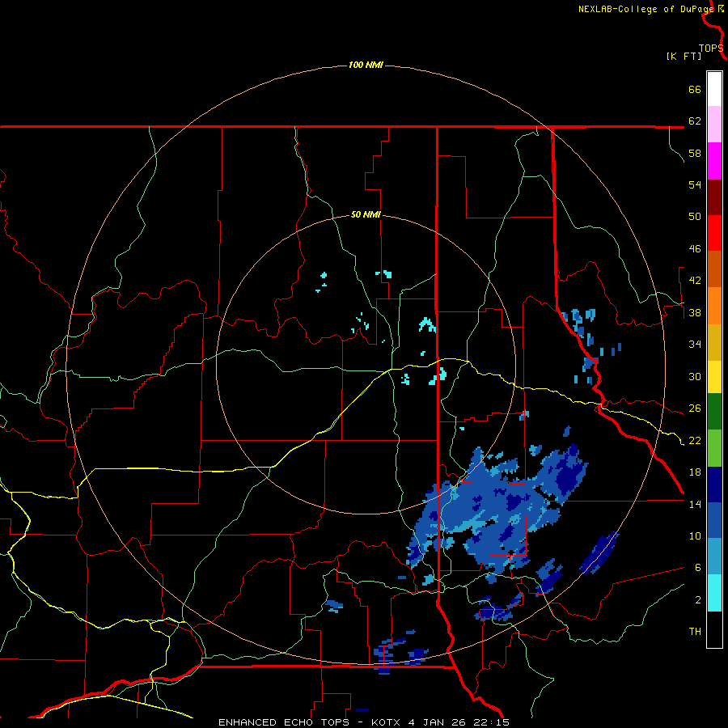Viewport: 728px width, 728px height.
Task: Click the legend value 14
Action: [x=695, y=504]
